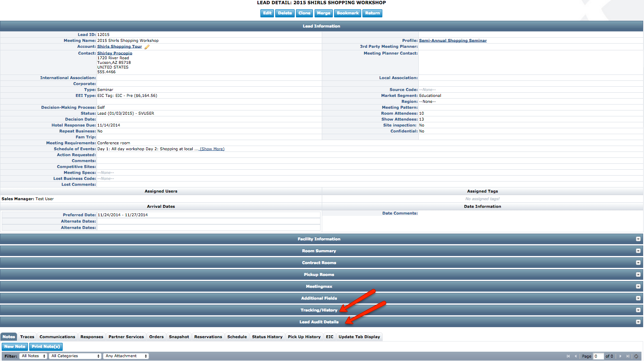This screenshot has height=361, width=644.
Task: Open the All Notes filter dropdown
Action: click(x=33, y=356)
